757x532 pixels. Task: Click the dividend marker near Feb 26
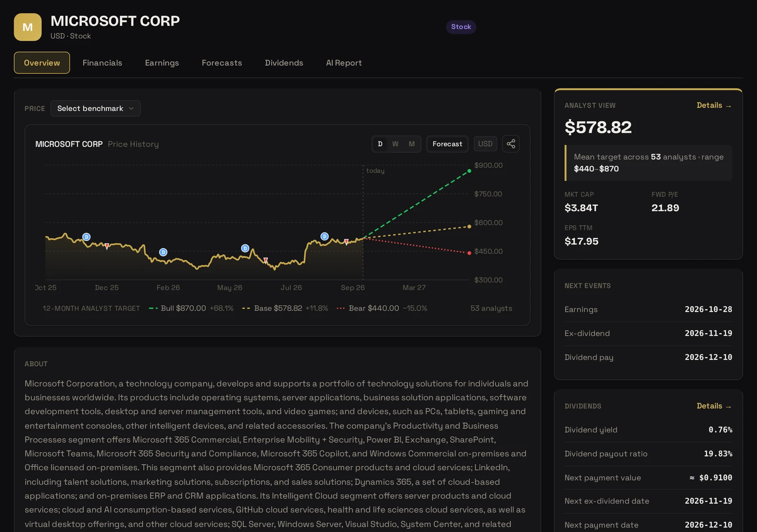click(163, 252)
